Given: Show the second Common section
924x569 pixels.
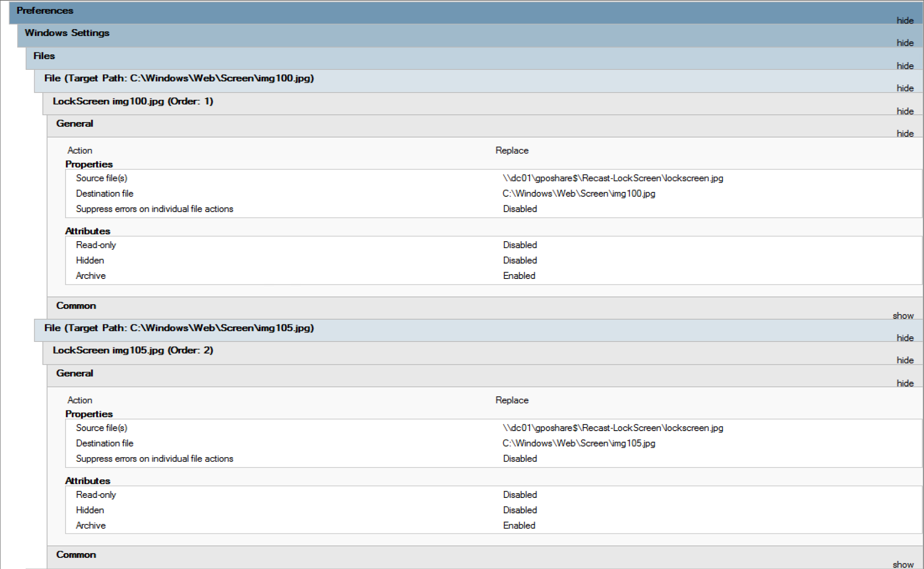Looking at the screenshot, I should [903, 565].
